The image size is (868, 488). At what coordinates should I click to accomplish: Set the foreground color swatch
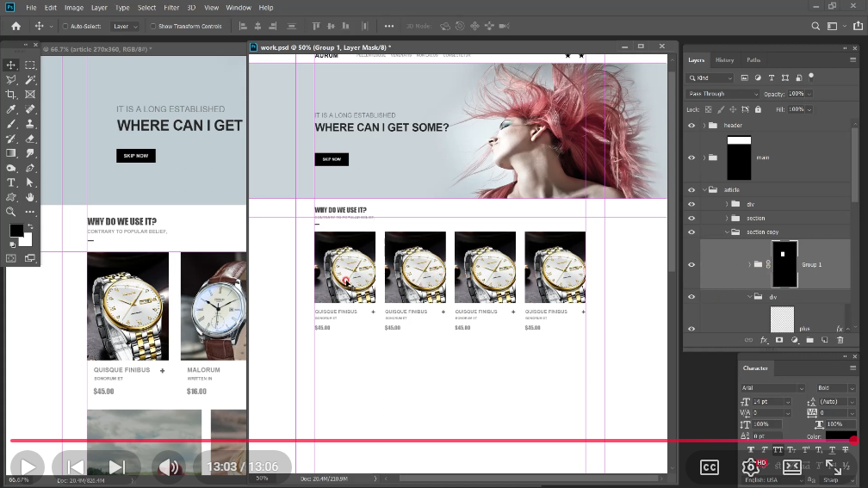coord(16,231)
